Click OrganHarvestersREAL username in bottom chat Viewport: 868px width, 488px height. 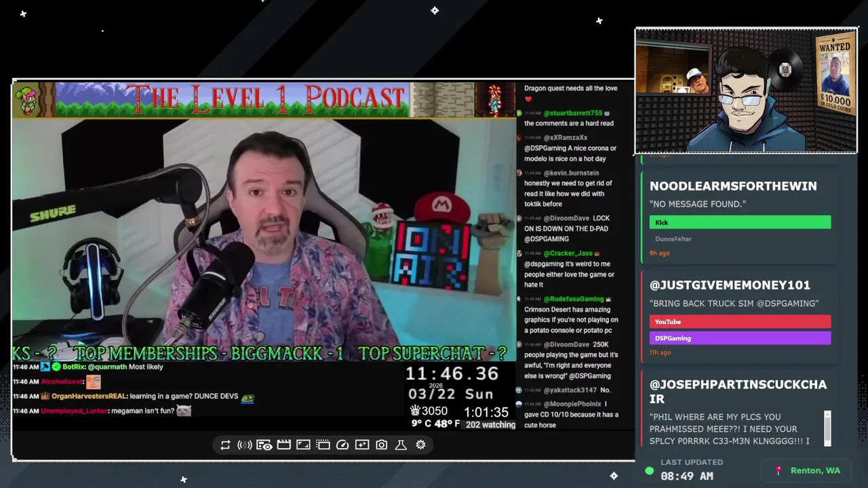(x=88, y=396)
